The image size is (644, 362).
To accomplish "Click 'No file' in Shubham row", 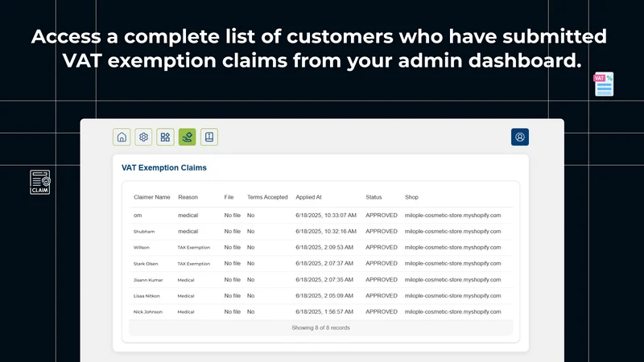I will (x=233, y=232).
